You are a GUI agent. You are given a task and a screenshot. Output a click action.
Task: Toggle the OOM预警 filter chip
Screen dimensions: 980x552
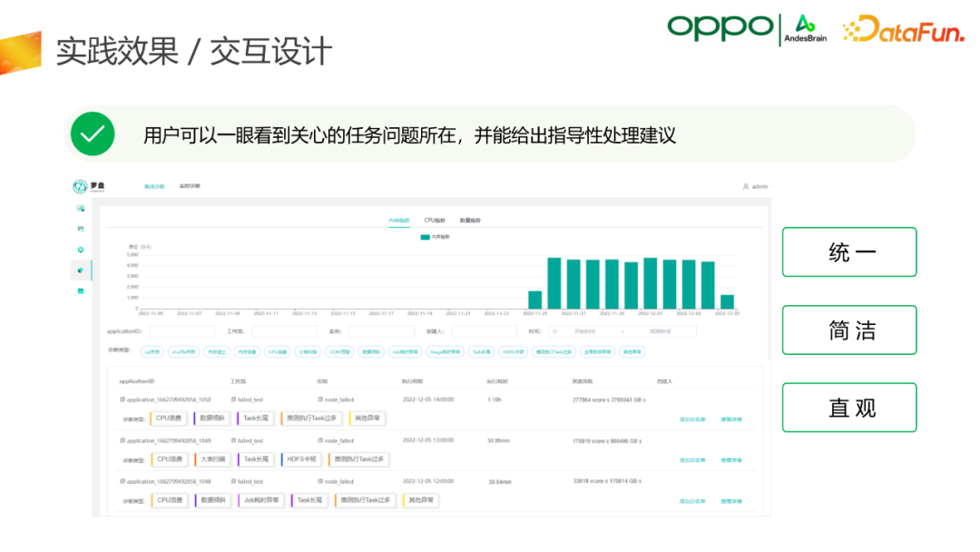point(339,352)
